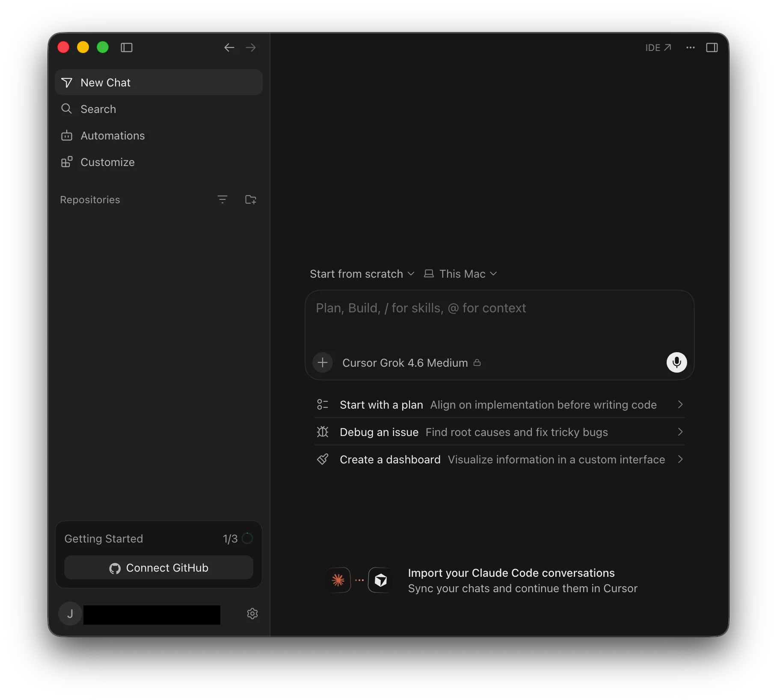
Task: Click the brush icon beside Create a dashboard
Action: click(x=323, y=460)
